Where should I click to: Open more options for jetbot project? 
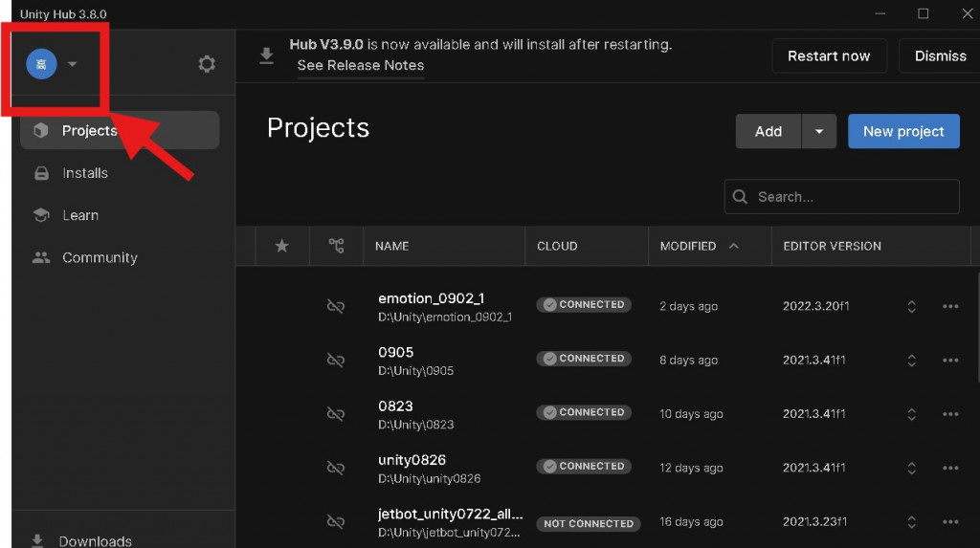[x=950, y=522]
